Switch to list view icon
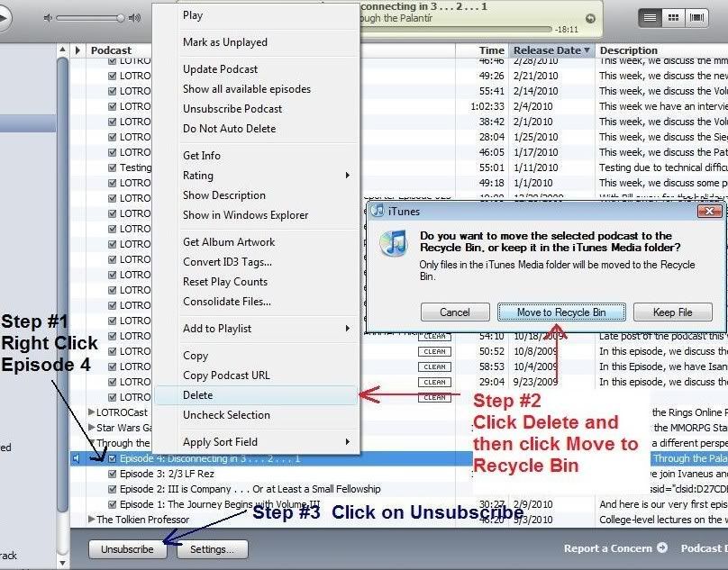 (649, 17)
